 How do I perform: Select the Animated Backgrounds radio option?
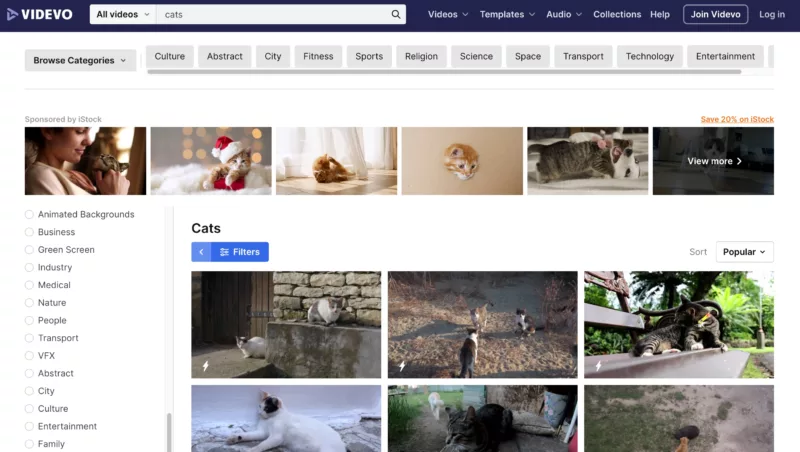[x=29, y=214]
